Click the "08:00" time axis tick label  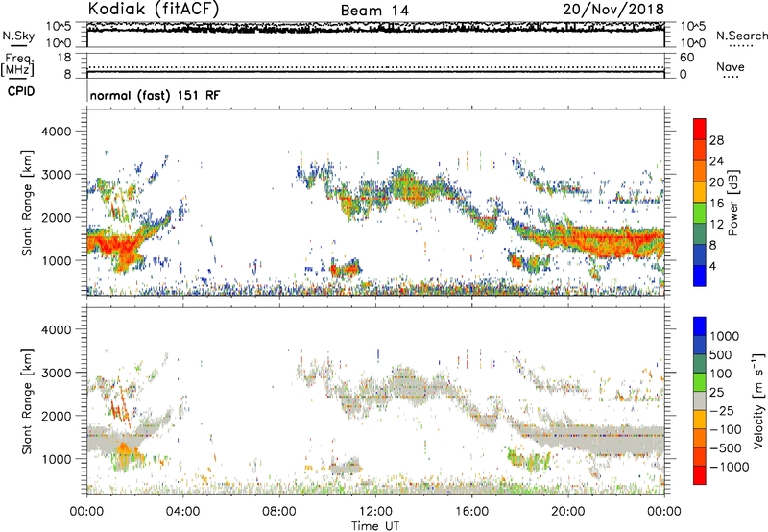point(278,512)
